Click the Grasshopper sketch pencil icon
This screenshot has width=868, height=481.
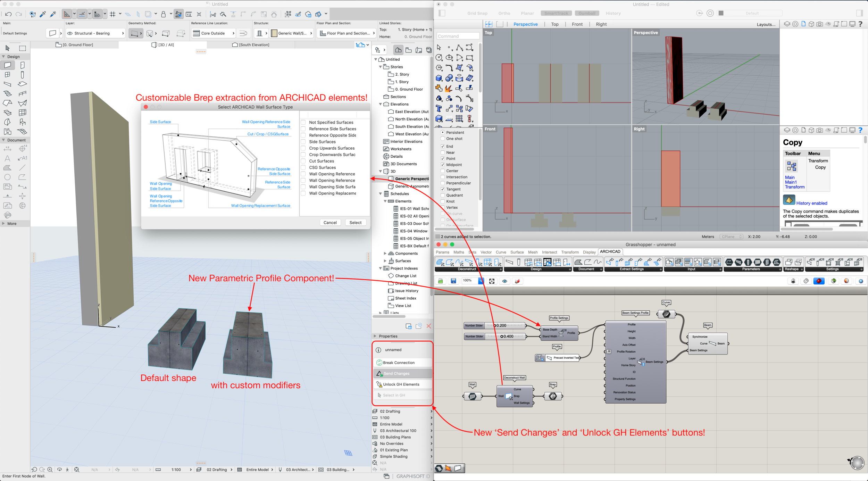coord(517,281)
